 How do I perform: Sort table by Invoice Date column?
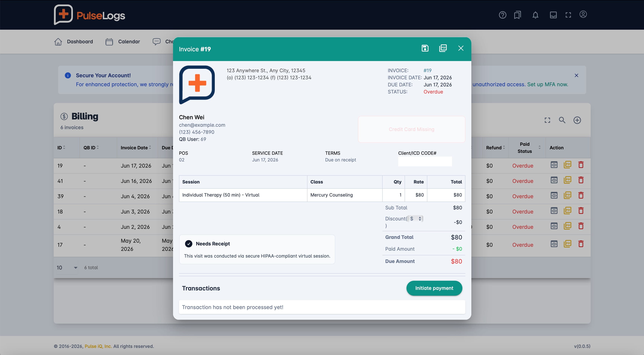pyautogui.click(x=136, y=148)
